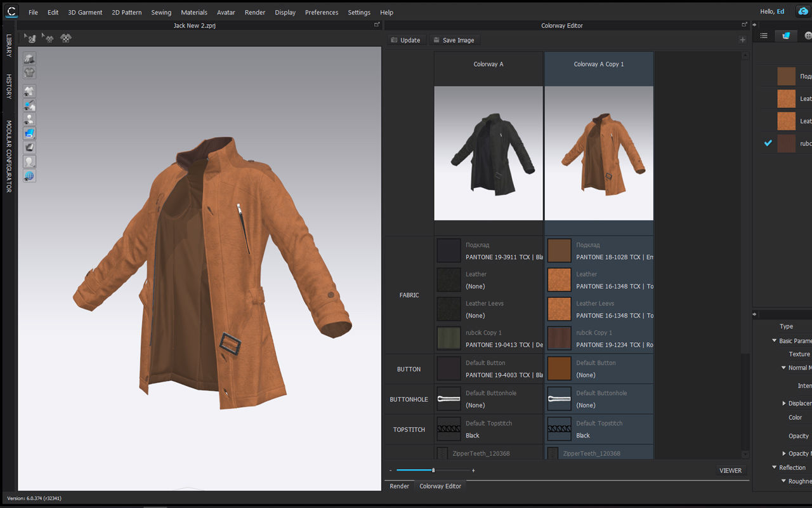
Task: Click the greyed shirt display icon
Action: tap(29, 72)
